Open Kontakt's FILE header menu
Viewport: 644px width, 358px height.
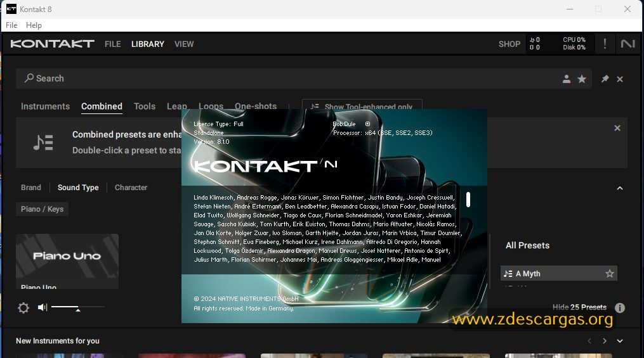point(112,44)
